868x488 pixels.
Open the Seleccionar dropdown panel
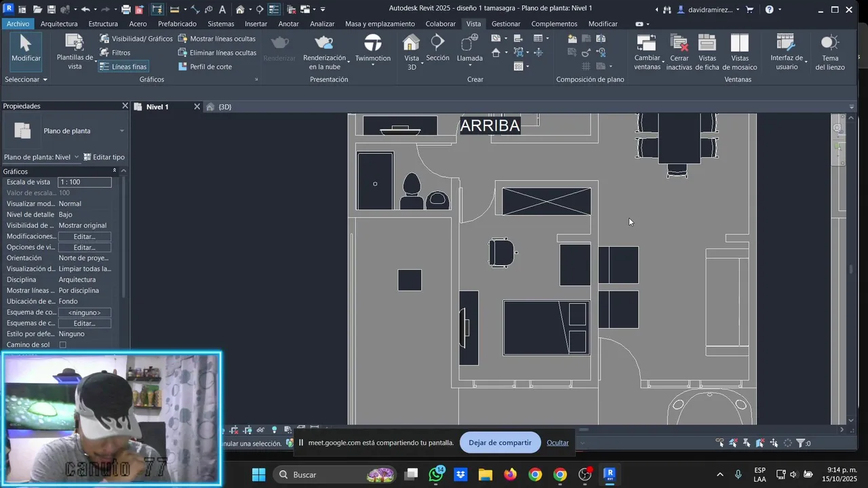pos(26,79)
